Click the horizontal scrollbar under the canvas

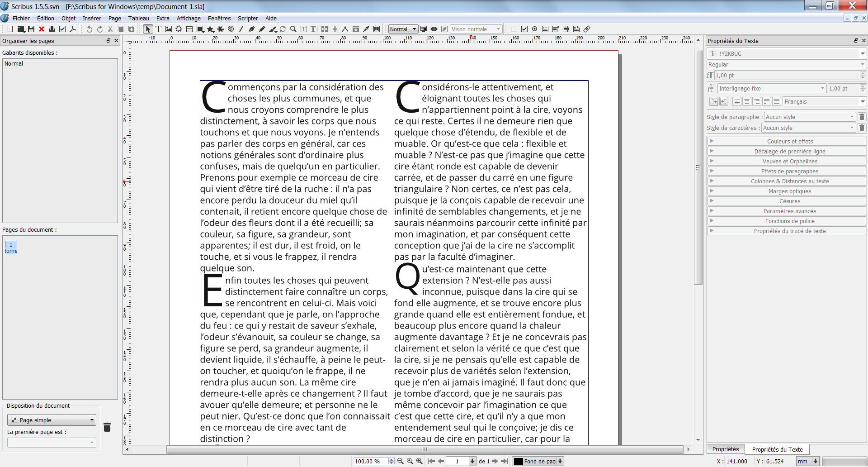click(x=425, y=449)
